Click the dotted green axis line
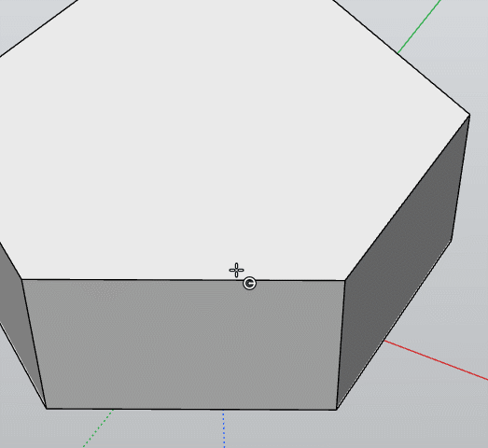Screen dimensions: 488x448 click(x=98, y=428)
